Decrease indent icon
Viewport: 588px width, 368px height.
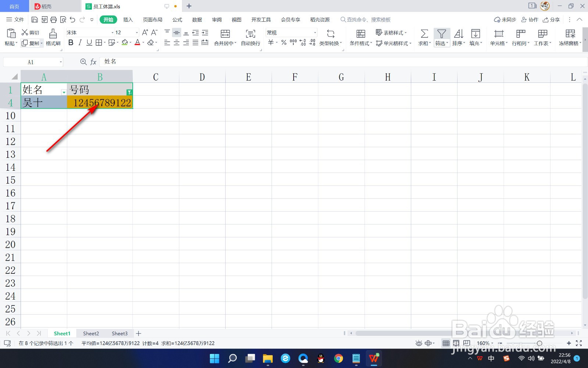pos(196,32)
